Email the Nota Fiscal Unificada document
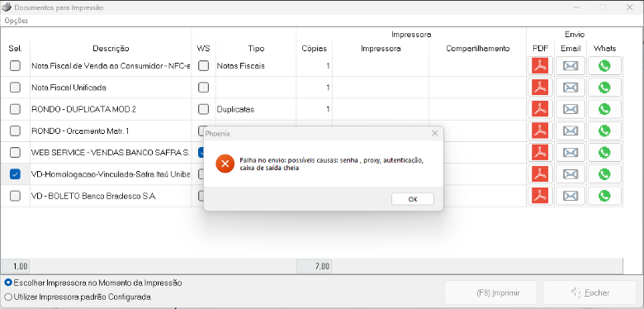Viewport: 644px width, 309px height. click(x=571, y=88)
